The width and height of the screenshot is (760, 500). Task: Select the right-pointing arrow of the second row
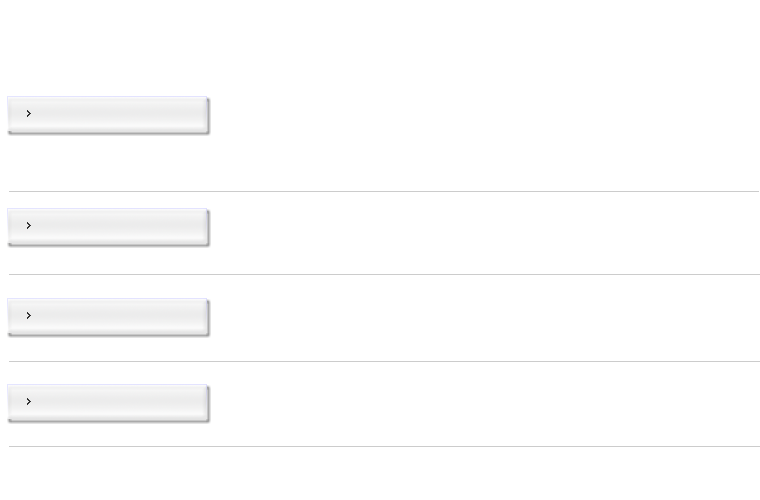pos(29,225)
